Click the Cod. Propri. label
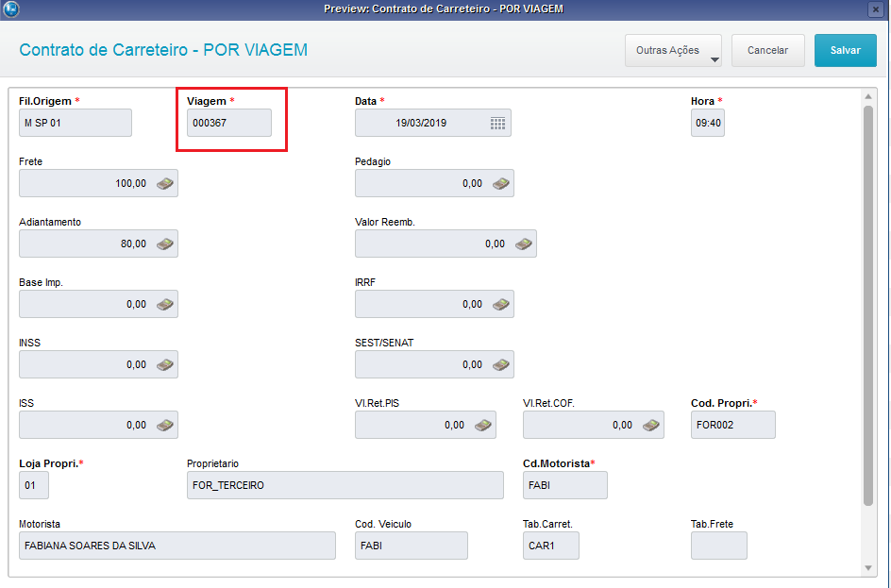 722,403
